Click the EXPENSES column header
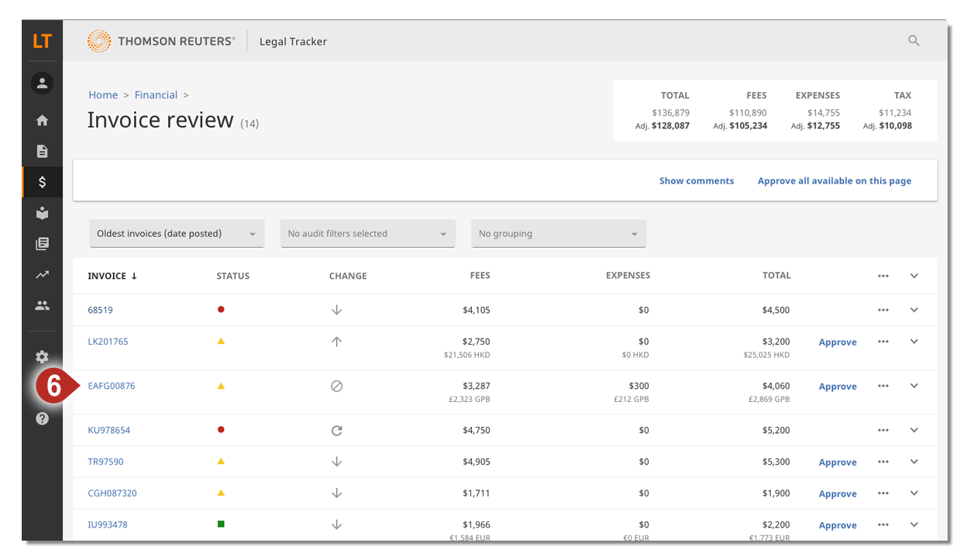 click(628, 275)
